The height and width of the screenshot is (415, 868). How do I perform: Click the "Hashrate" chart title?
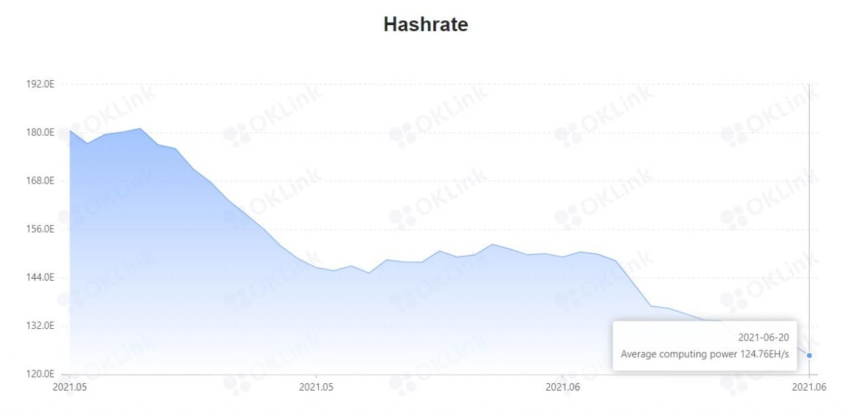click(x=425, y=24)
